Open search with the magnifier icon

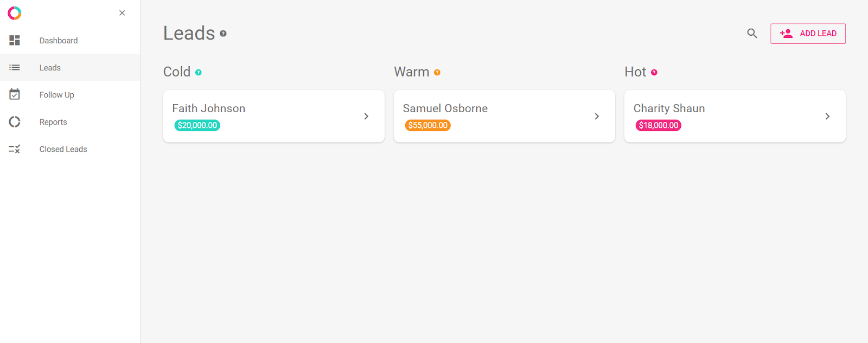pyautogui.click(x=752, y=34)
